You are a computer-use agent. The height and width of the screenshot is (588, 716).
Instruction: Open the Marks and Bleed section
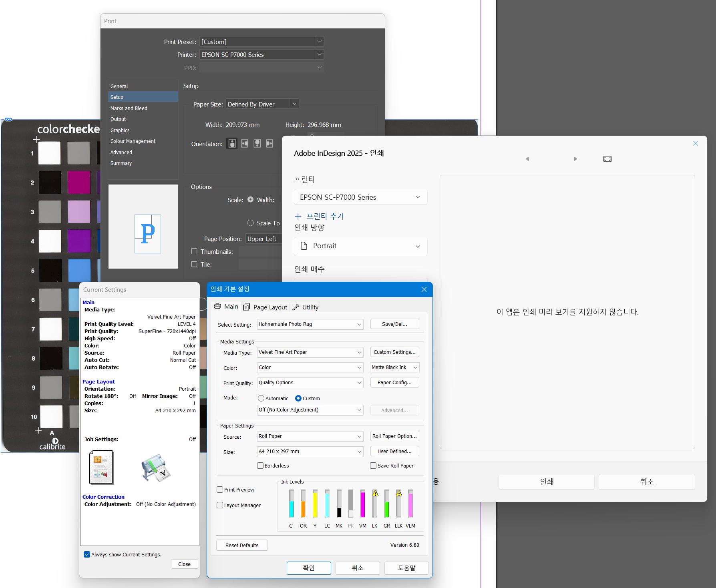[143, 108]
